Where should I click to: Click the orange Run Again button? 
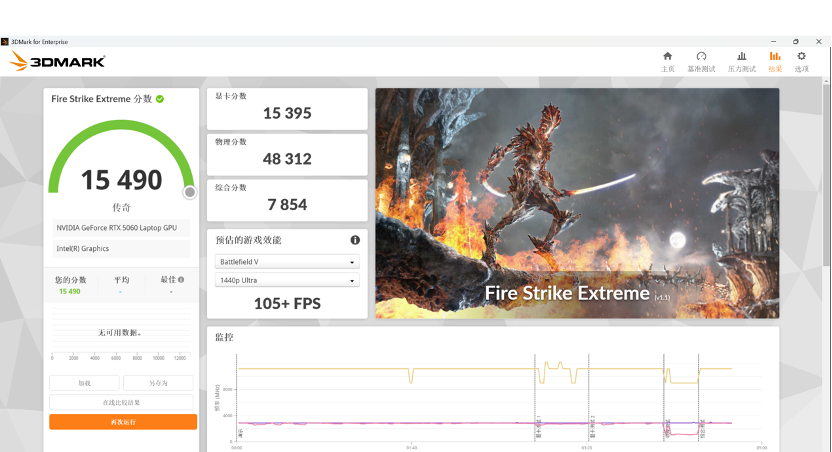pos(123,422)
